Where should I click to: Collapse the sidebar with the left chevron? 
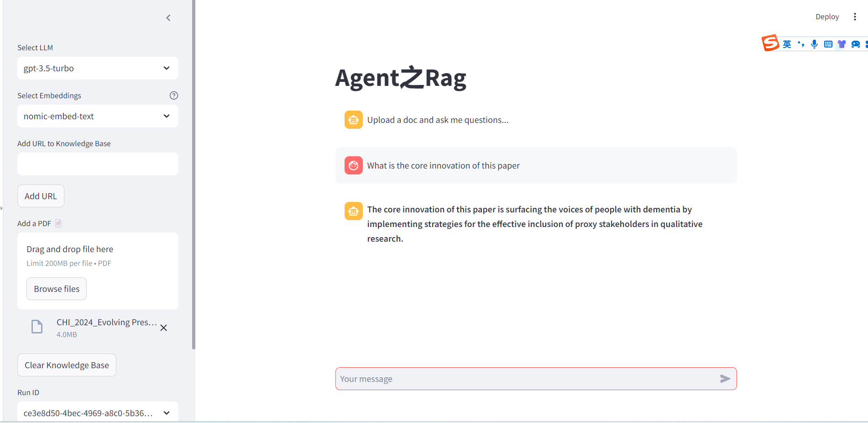168,18
